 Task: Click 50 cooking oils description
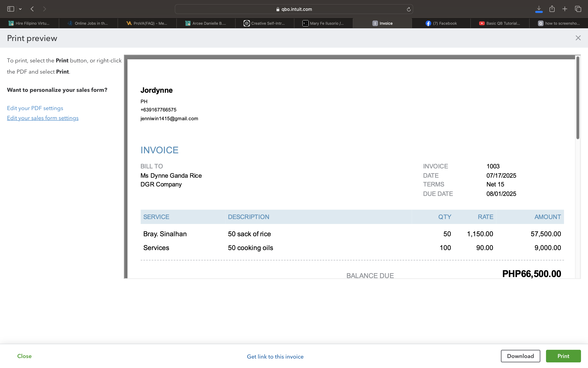point(250,248)
